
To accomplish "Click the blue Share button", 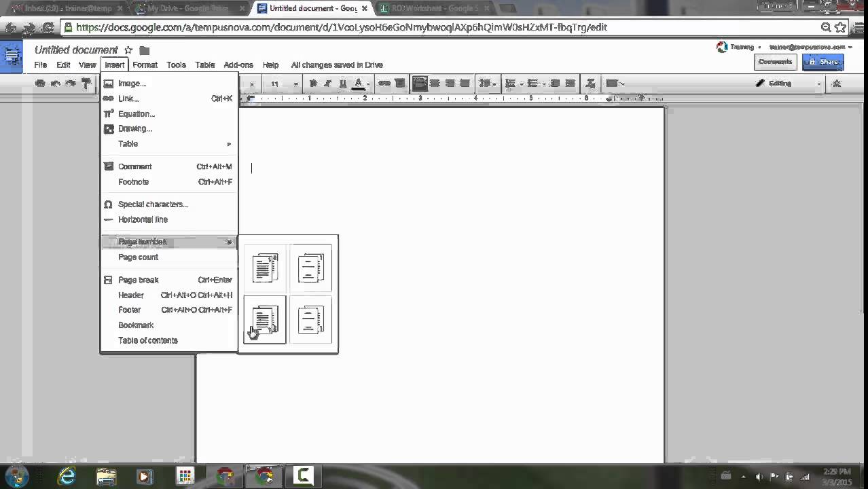I will [x=823, y=62].
